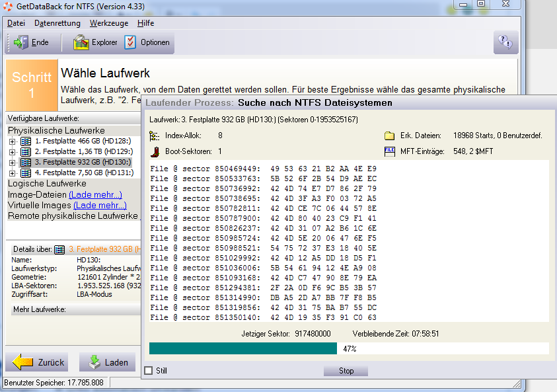Click the Explorer toolbar label

[x=104, y=42]
